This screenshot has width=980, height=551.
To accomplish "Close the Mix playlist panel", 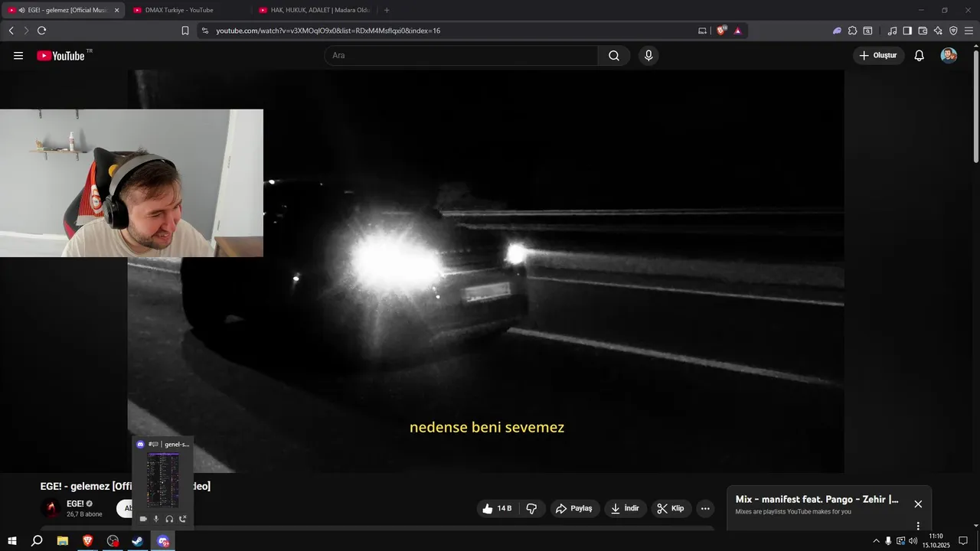I will coord(918,504).
